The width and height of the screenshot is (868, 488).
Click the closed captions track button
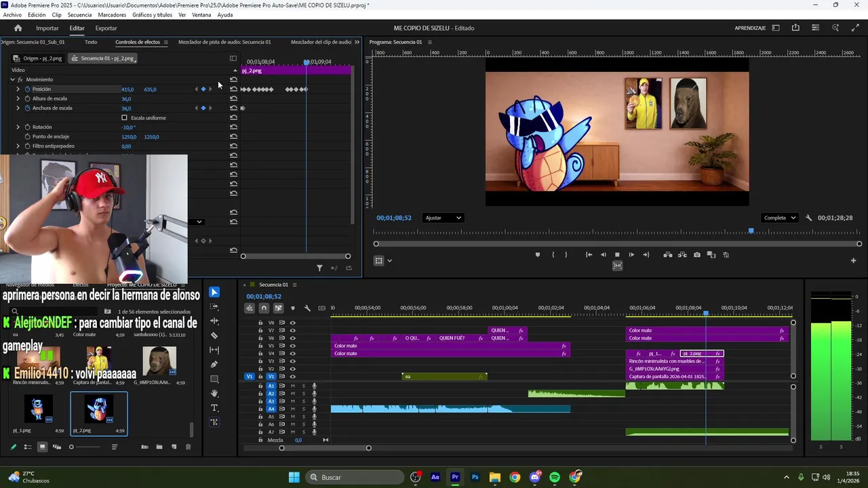pyautogui.click(x=322, y=308)
